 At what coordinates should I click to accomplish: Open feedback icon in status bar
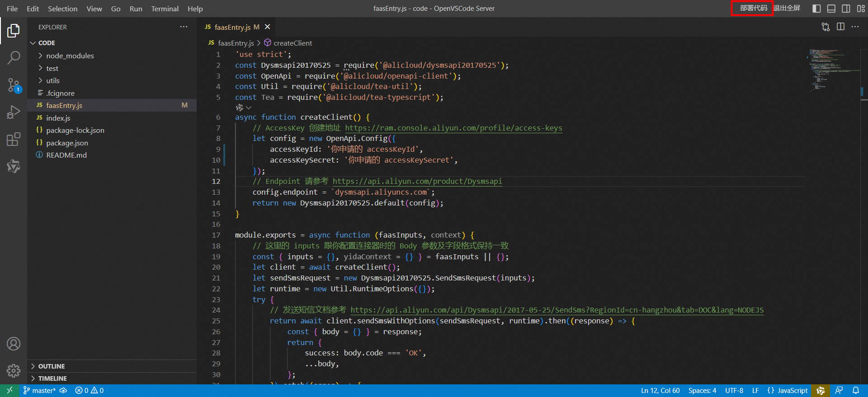click(839, 391)
